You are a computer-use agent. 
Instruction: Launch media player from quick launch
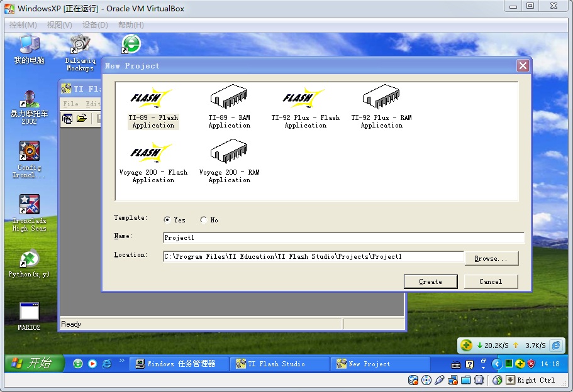[92, 364]
